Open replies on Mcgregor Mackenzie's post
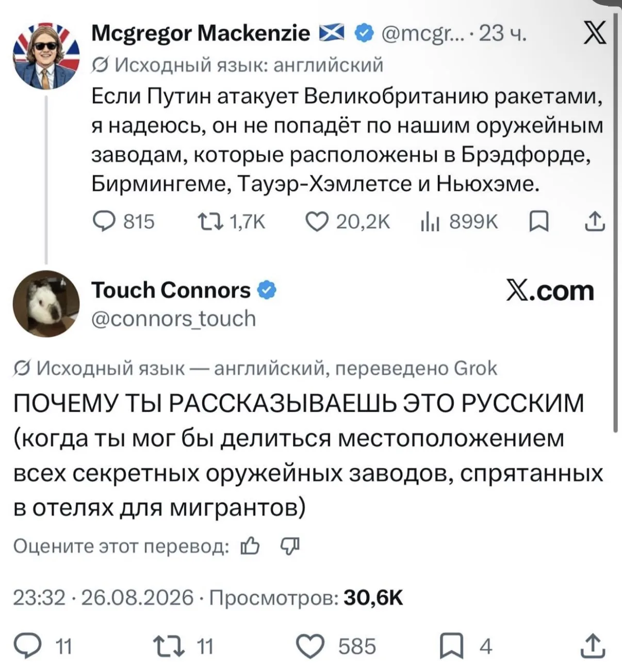The width and height of the screenshot is (622, 672). point(124,222)
